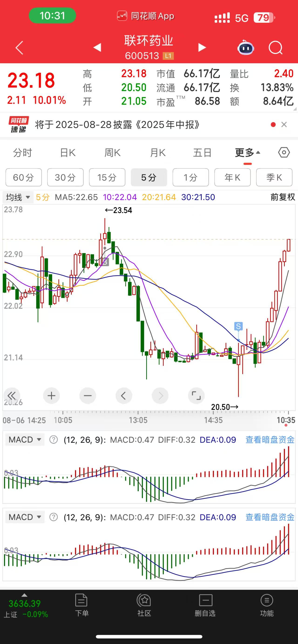Open help for the upper MACD indicator
298x644 pixels.
(x=54, y=440)
